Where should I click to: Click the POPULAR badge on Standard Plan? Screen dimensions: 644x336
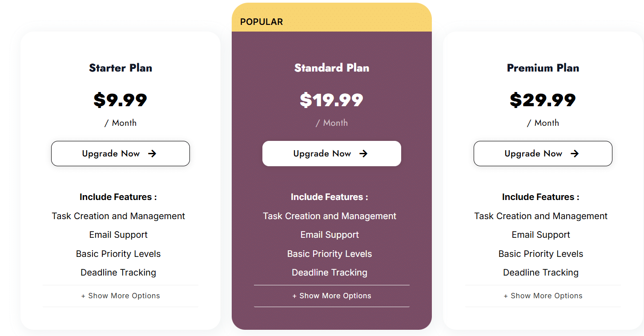[x=262, y=22]
